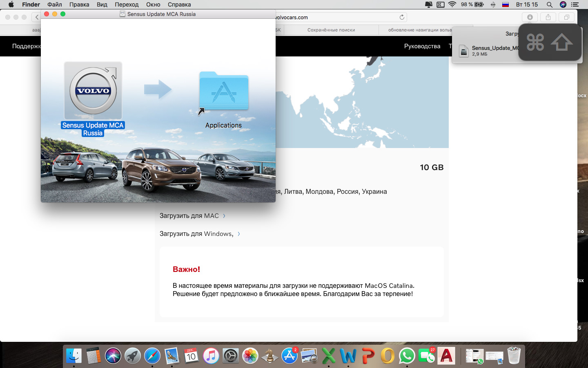Screen dimensions: 588x368
Task: Click the battery status showing 98 %
Action: coord(472,4)
